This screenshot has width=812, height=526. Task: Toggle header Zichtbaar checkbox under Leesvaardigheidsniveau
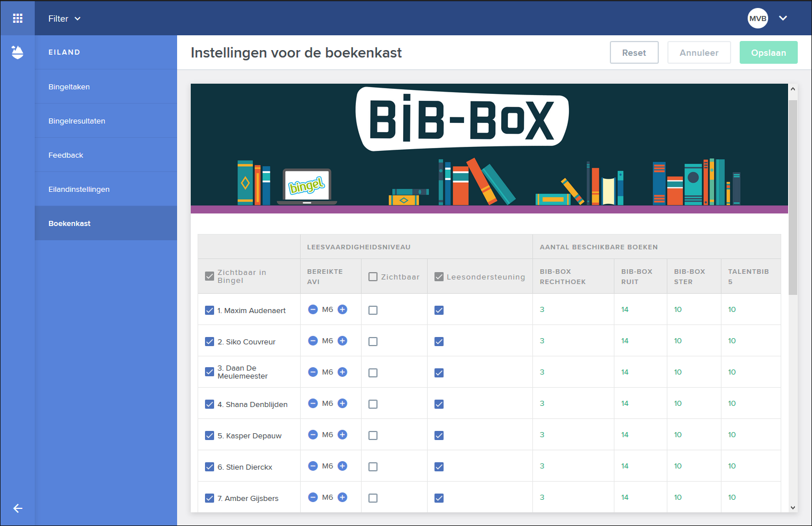[373, 277]
